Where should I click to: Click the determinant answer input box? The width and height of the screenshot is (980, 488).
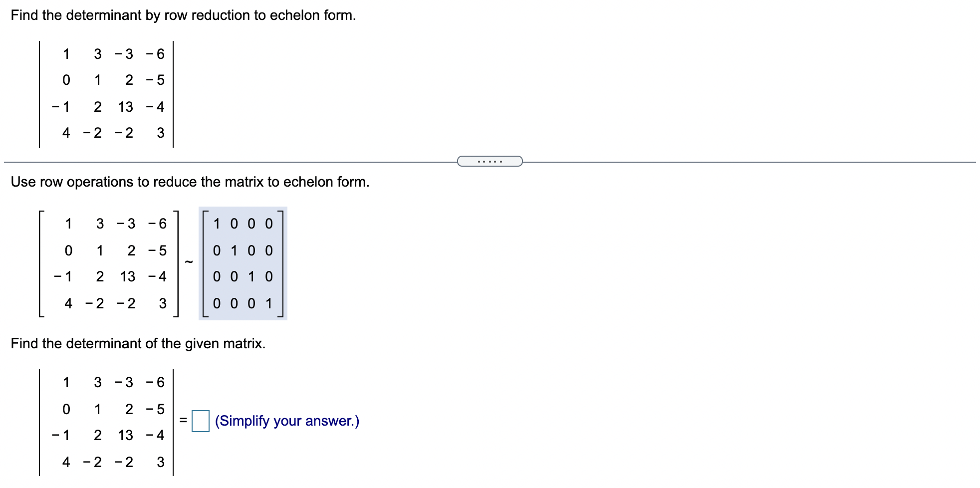pos(202,422)
